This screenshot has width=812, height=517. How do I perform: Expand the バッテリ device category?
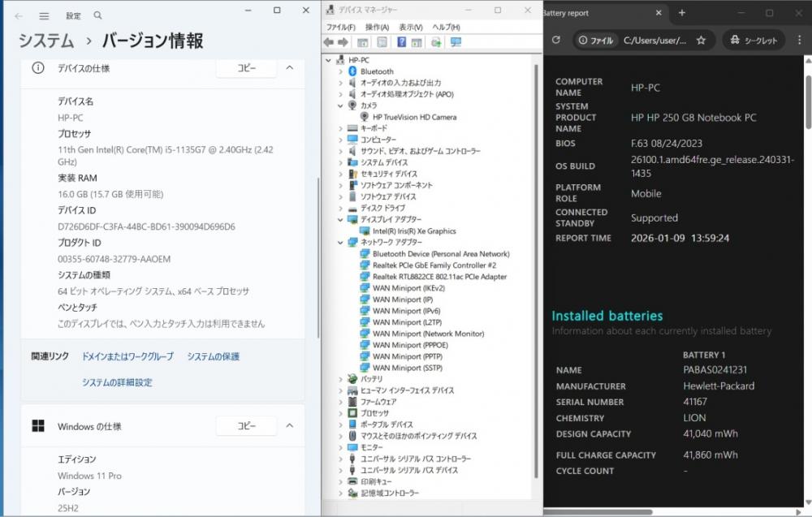tap(341, 379)
